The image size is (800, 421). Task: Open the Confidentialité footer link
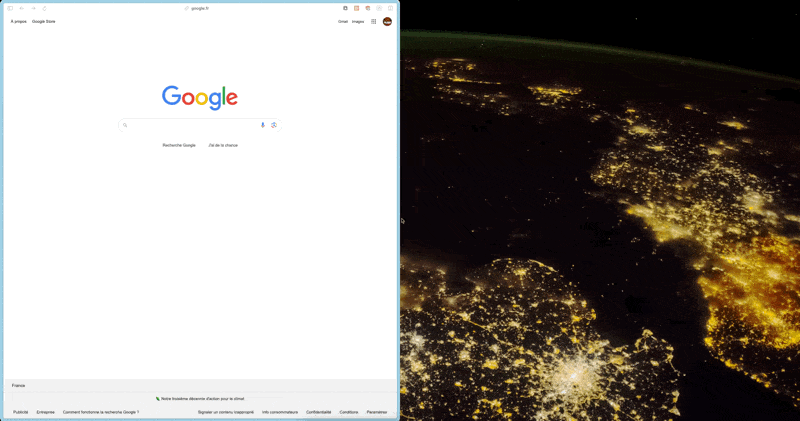(x=319, y=412)
